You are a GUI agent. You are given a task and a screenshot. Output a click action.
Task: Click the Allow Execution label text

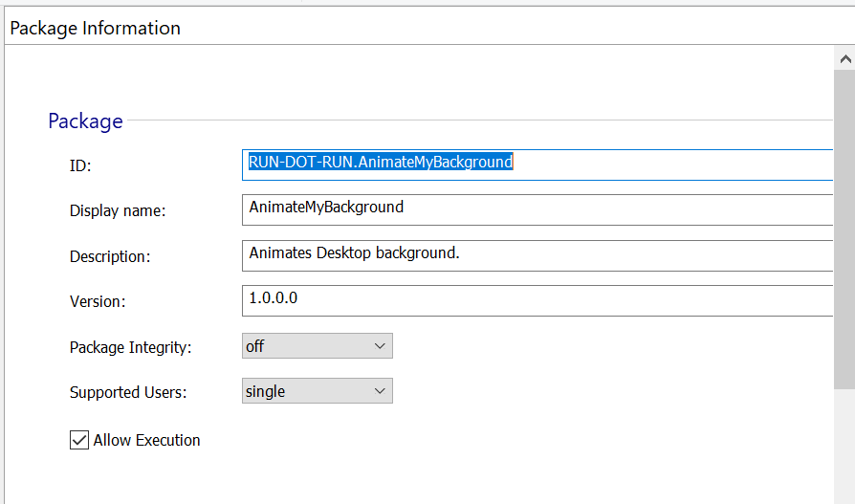pyautogui.click(x=146, y=440)
